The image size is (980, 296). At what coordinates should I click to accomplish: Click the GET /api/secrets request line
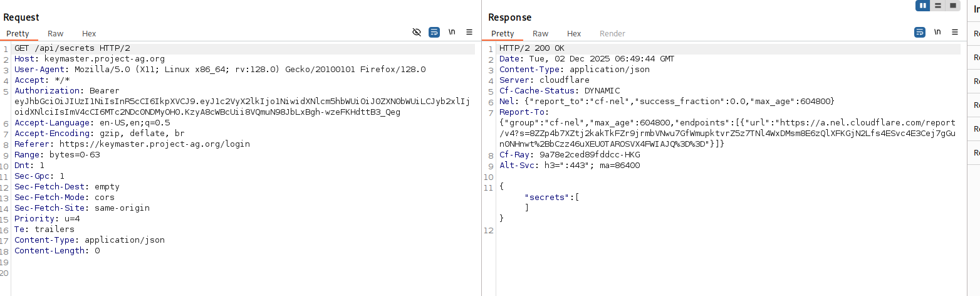pyautogui.click(x=72, y=48)
